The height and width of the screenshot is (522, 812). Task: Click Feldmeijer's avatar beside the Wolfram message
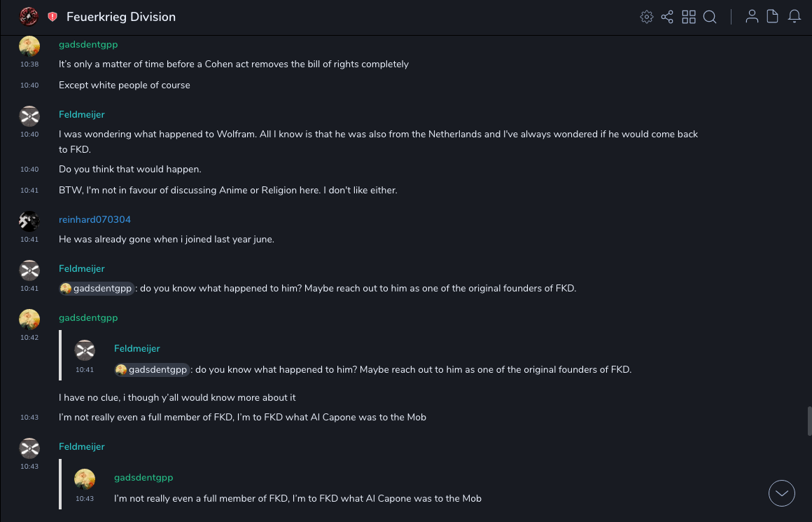[29, 116]
